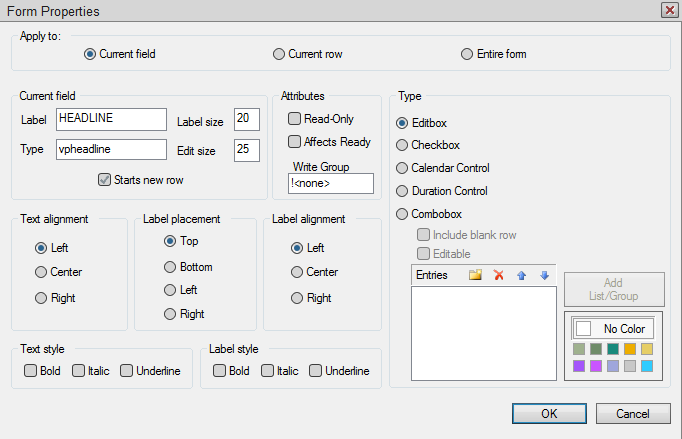Select Calendar Control type

403,168
